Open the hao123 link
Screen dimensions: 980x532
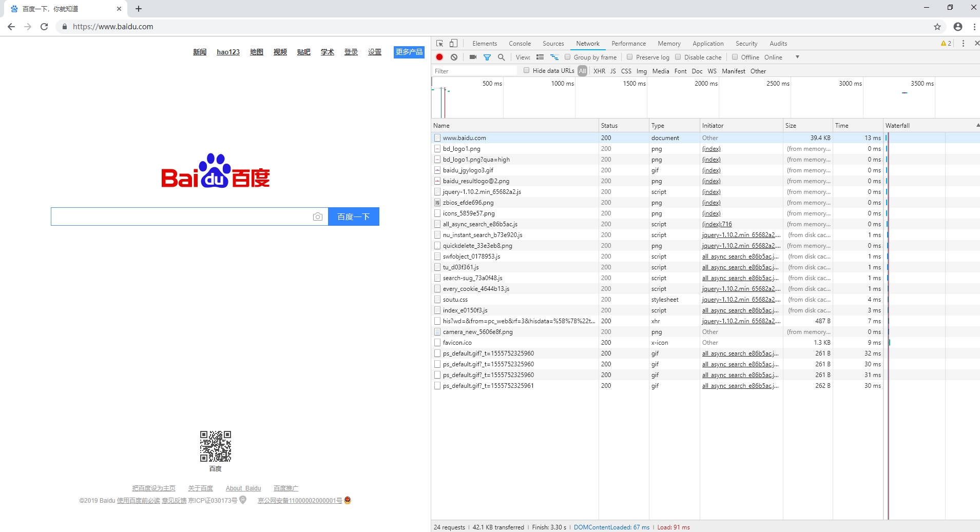coord(228,52)
